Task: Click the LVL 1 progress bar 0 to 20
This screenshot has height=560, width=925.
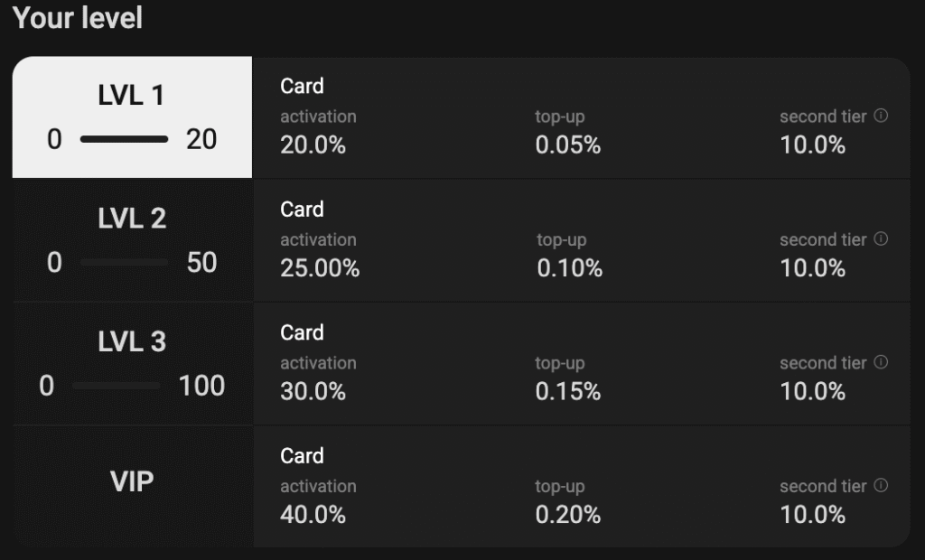Action: tap(124, 139)
